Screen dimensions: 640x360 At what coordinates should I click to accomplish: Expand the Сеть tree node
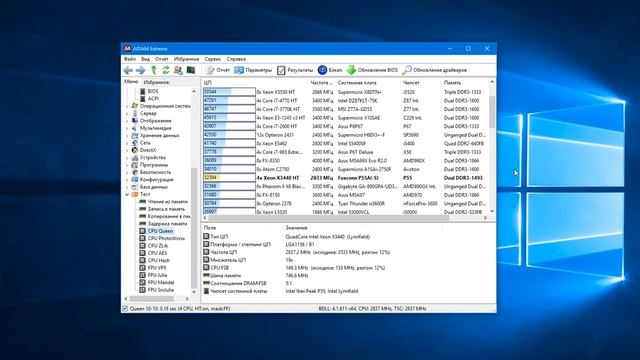(127, 143)
